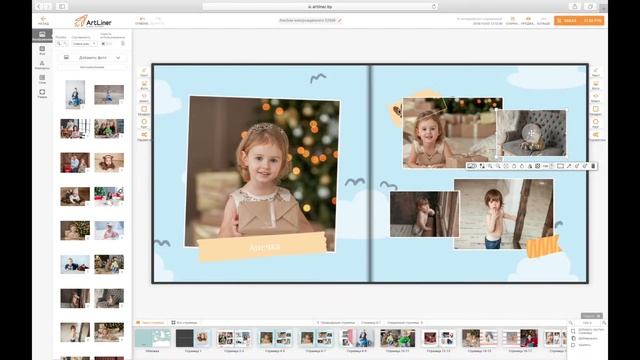
Task: Open the clipart sidebar tab
Action: point(42,65)
